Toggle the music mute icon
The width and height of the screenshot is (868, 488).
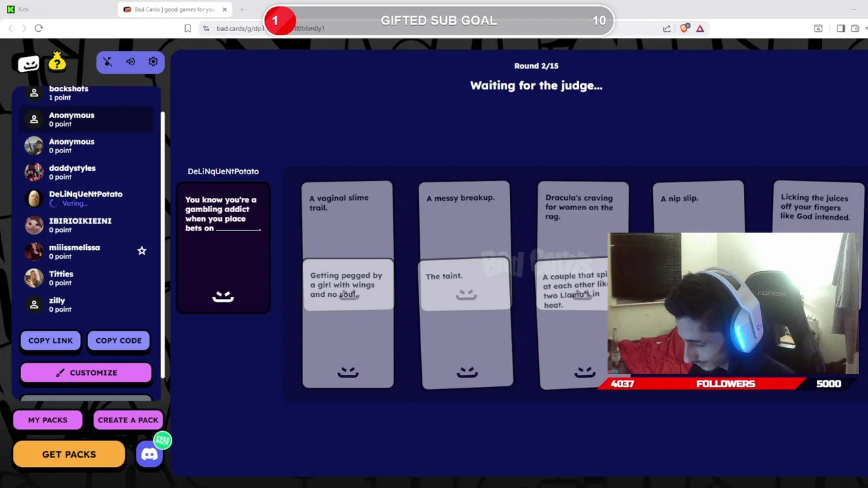108,62
